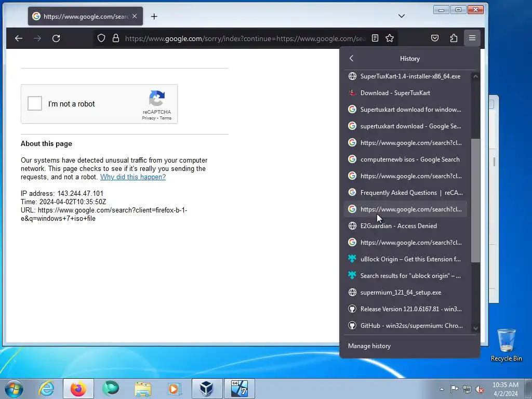Close the Google search tab
Screen dimensions: 532x399
[x=135, y=16]
